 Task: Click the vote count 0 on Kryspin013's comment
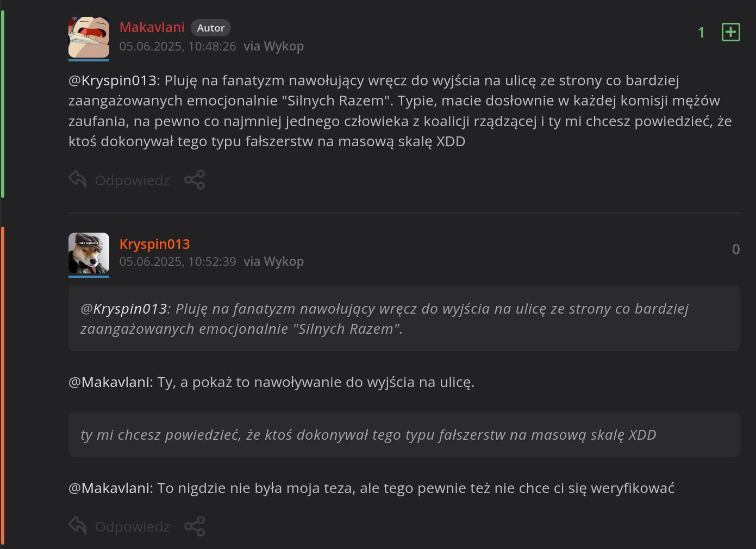coord(735,249)
